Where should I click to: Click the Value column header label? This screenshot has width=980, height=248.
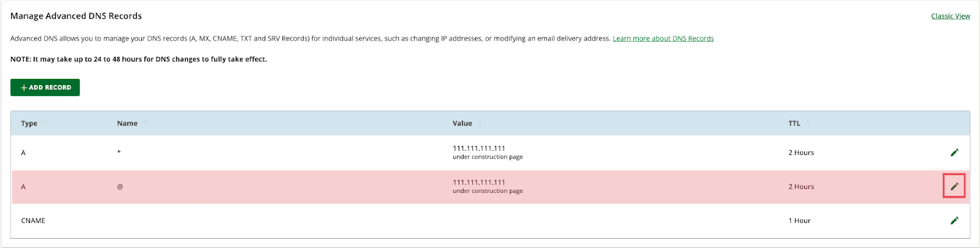tap(462, 123)
